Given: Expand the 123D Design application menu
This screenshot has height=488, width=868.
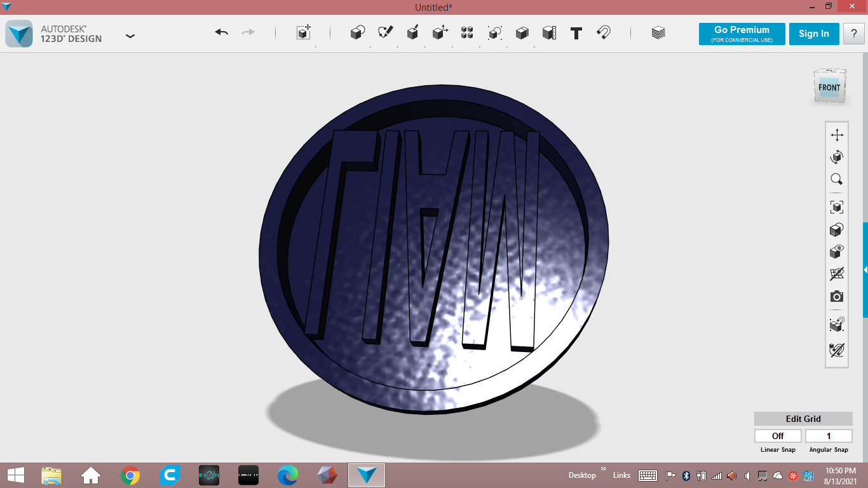Looking at the screenshot, I should pyautogui.click(x=130, y=36).
